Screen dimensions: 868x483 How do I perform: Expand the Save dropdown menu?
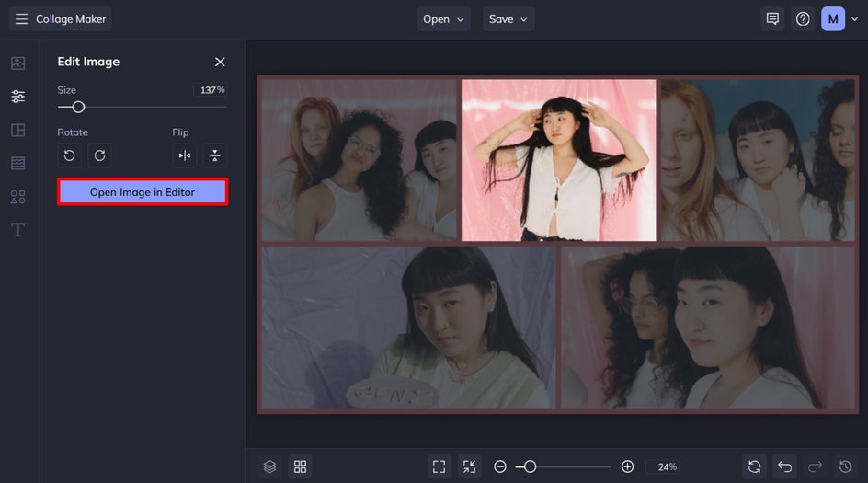[508, 18]
